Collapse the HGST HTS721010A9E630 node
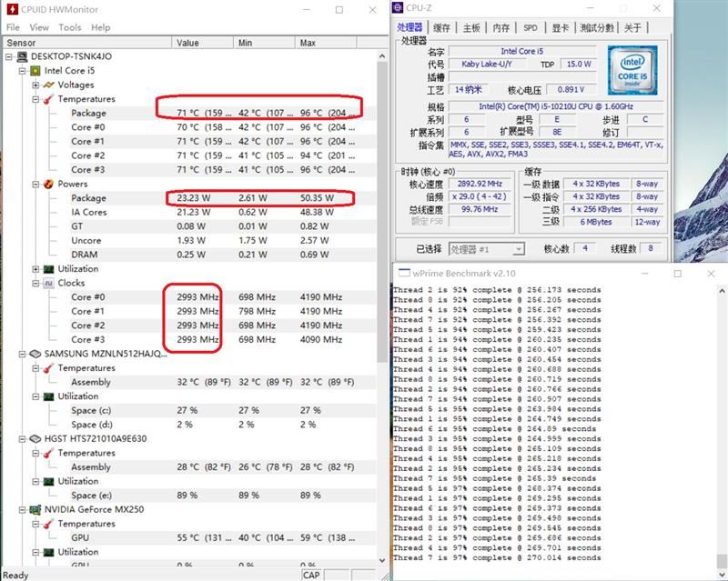This screenshot has height=581, width=728. pos(22,439)
